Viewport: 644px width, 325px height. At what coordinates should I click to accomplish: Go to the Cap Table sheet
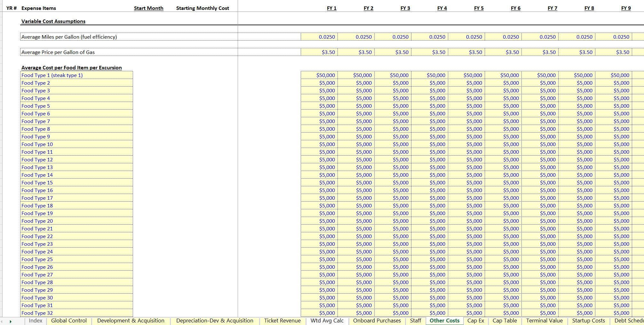tap(505, 321)
